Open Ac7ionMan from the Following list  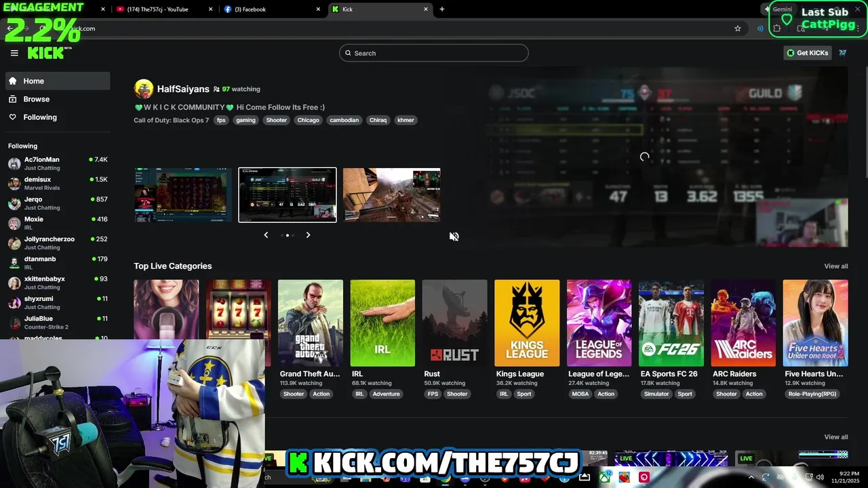[58, 163]
